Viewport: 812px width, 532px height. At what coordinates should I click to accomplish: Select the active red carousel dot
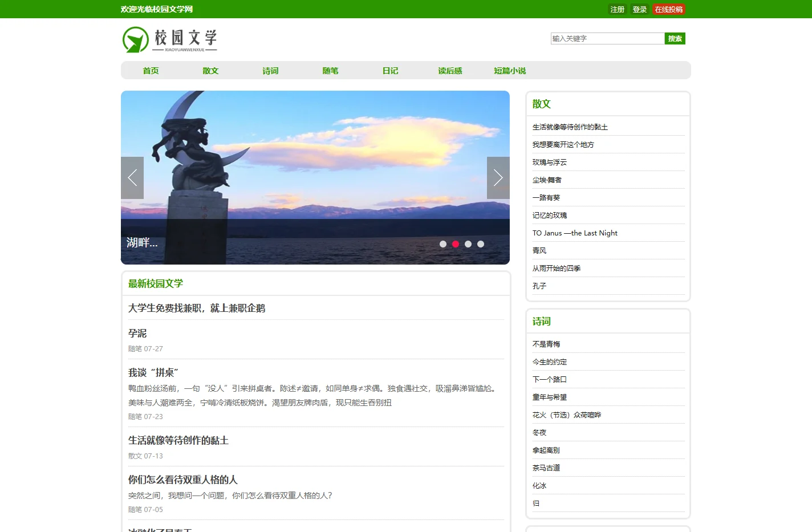(x=456, y=244)
